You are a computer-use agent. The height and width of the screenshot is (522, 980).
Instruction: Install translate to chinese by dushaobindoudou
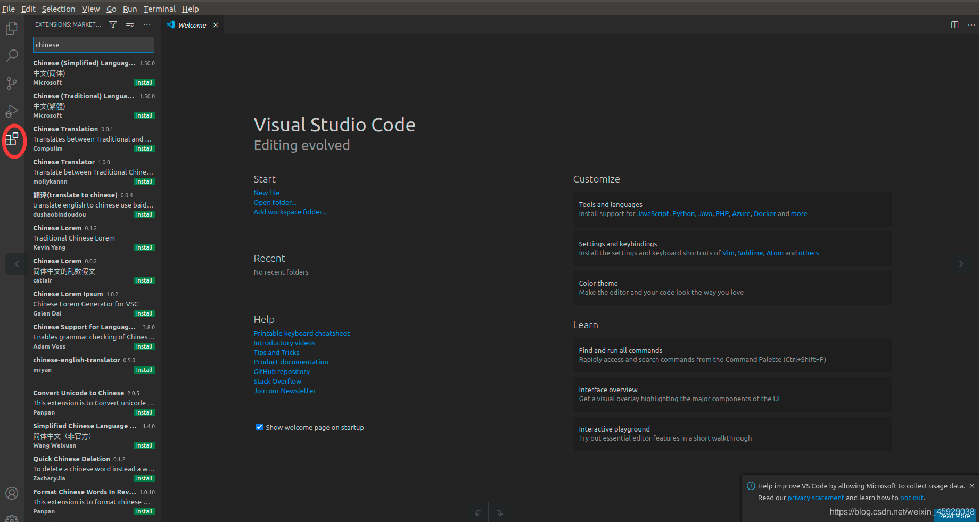point(144,214)
